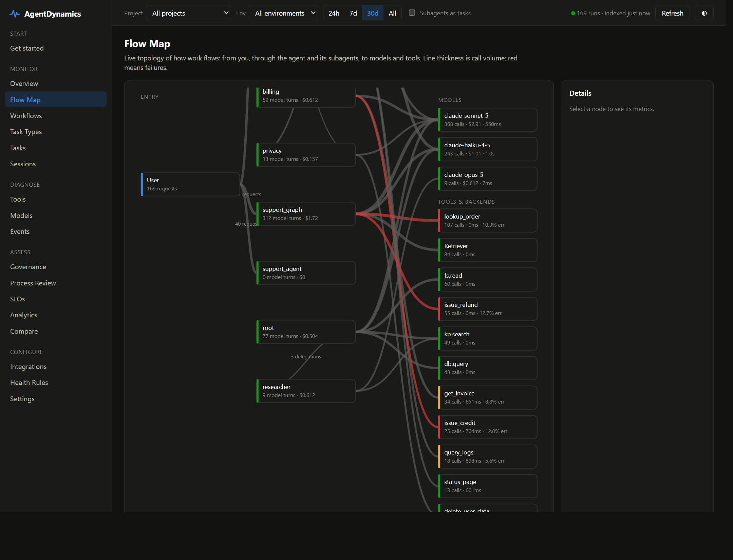
Task: Select the query_logs tool node
Action: coord(488,456)
